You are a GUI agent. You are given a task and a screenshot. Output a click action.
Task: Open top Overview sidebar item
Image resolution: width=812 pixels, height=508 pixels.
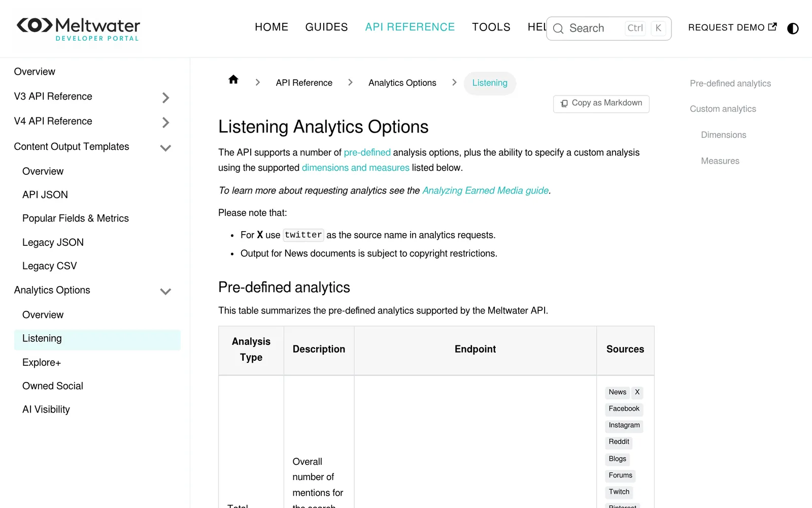coord(35,72)
